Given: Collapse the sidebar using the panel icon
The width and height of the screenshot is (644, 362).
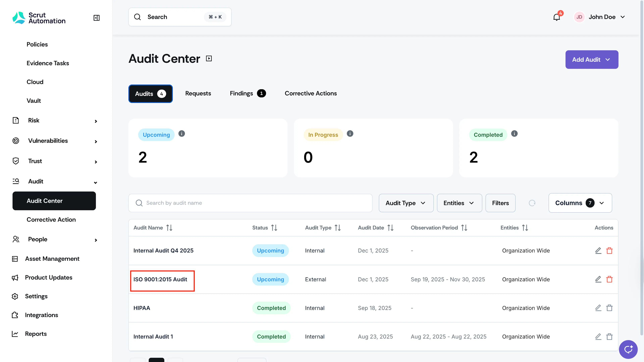Looking at the screenshot, I should click(96, 18).
